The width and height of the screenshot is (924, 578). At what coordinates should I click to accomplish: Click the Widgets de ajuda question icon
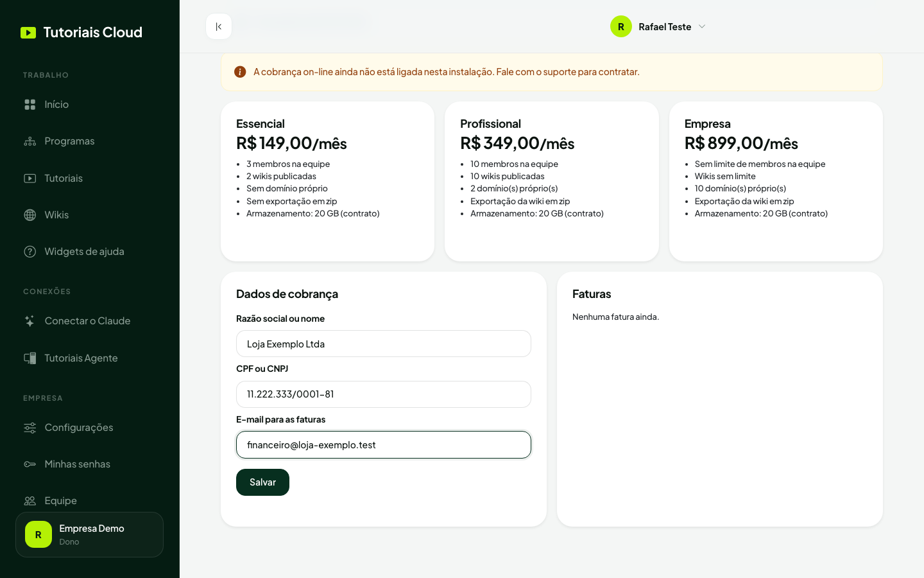(x=30, y=252)
